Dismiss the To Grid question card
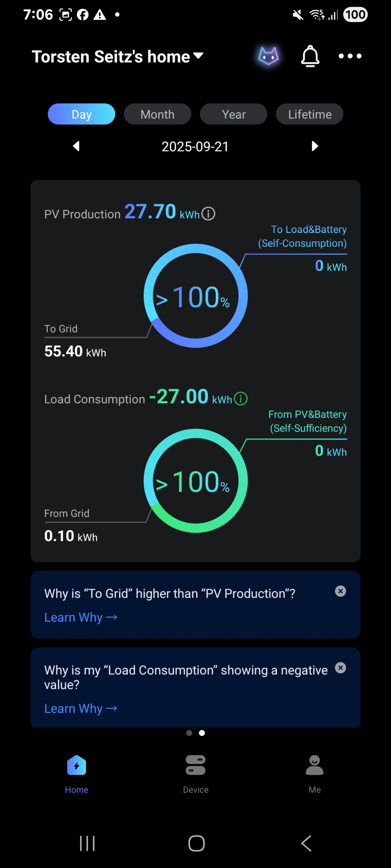 coord(340,591)
